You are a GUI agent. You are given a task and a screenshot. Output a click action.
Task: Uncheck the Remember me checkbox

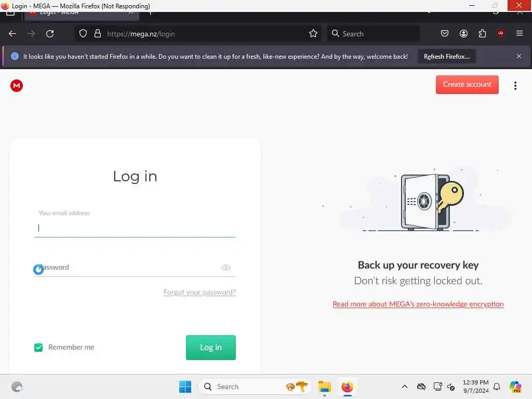point(38,348)
